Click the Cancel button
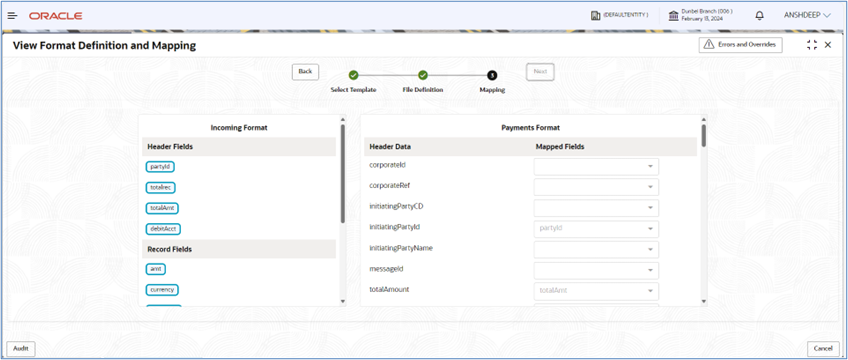The width and height of the screenshot is (848, 360). pos(823,349)
